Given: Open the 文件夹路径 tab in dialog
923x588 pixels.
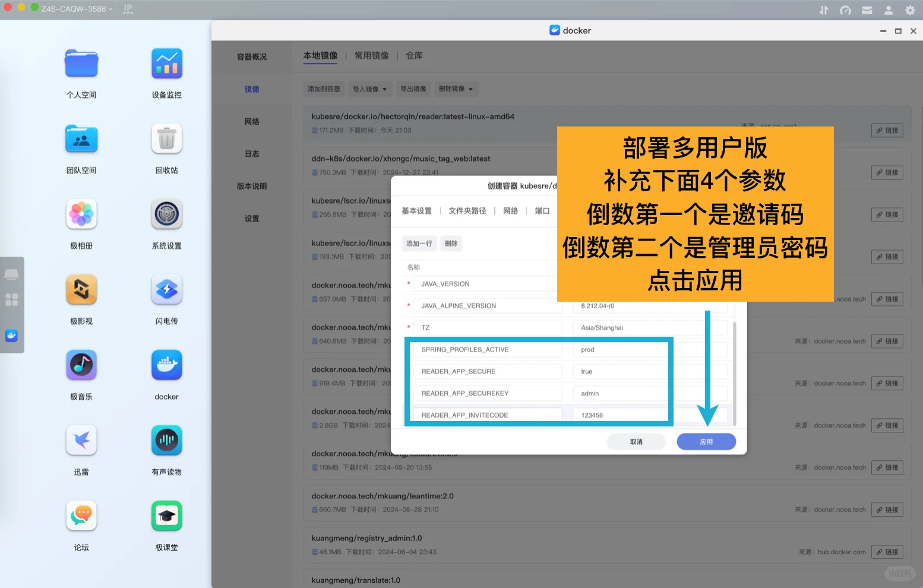Looking at the screenshot, I should tap(467, 211).
